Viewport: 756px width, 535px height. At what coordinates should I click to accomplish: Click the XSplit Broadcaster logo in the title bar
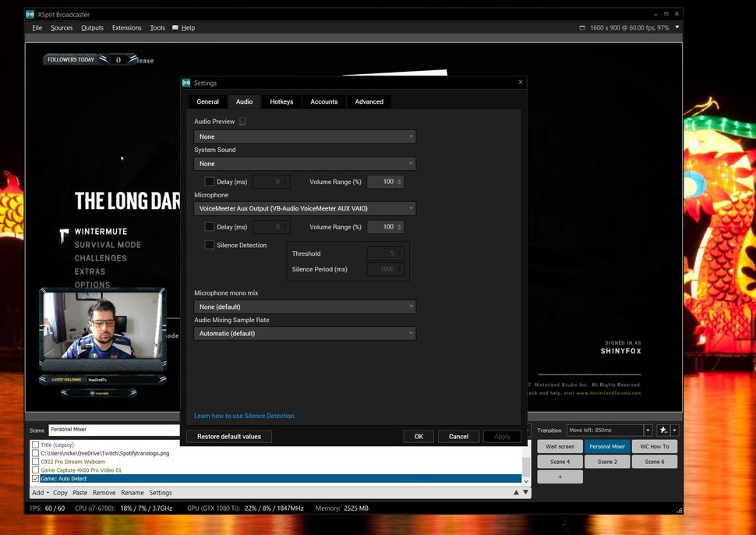[31, 13]
